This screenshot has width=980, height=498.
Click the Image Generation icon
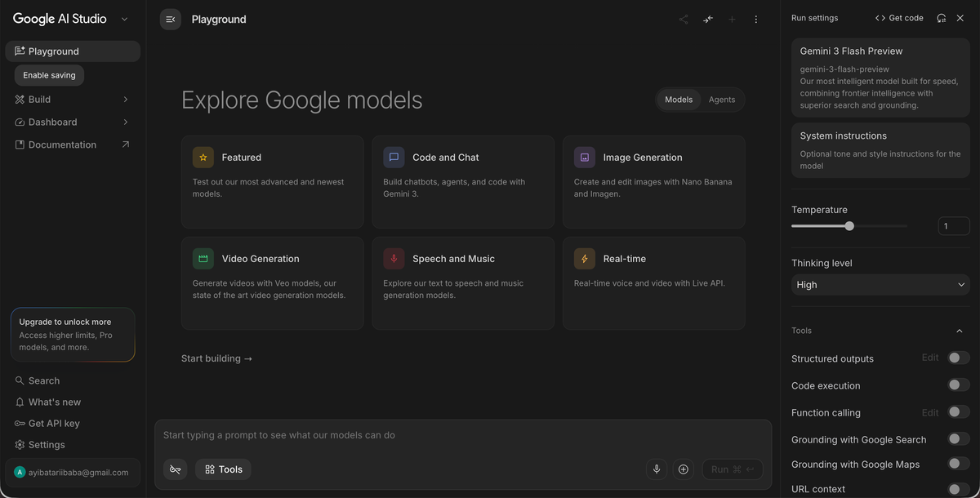(x=585, y=158)
